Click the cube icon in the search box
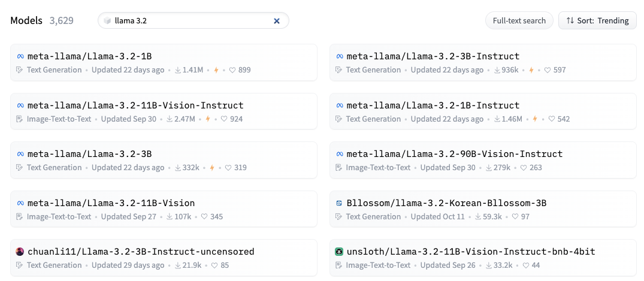Screen dimensions: 644x281 coord(107,20)
